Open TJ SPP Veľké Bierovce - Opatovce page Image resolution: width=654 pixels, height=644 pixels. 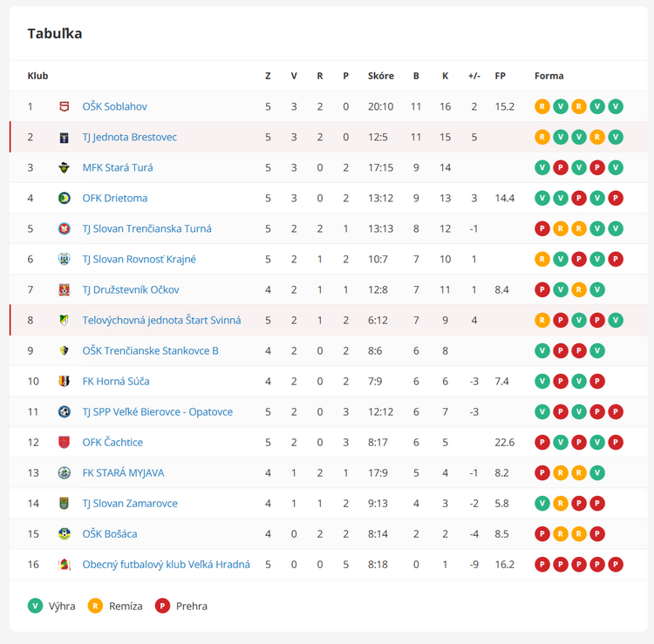tap(157, 411)
